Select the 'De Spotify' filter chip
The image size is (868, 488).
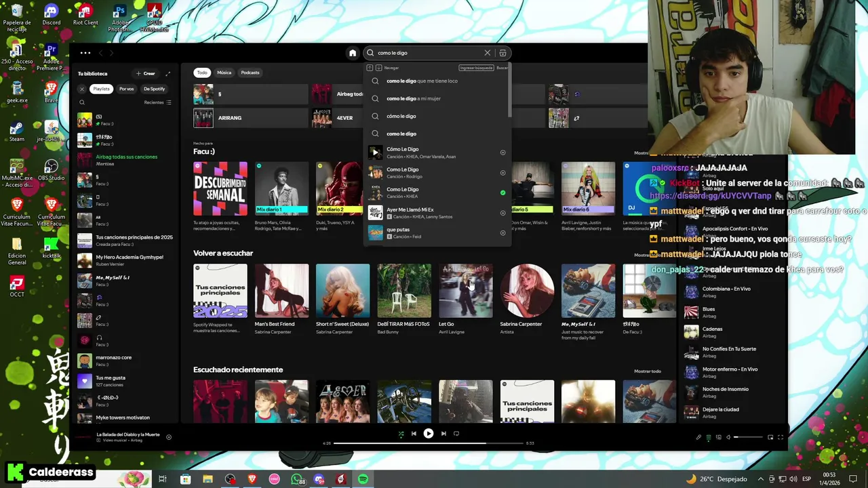pyautogui.click(x=154, y=89)
